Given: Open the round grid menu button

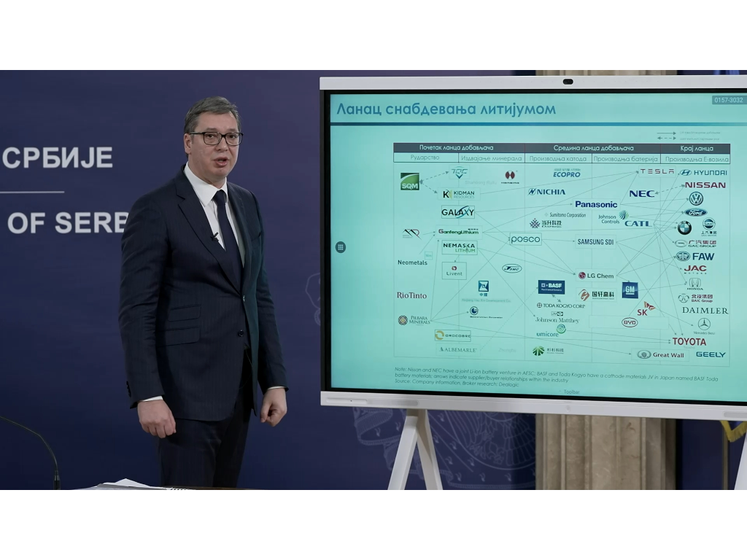Looking at the screenshot, I should click(340, 247).
